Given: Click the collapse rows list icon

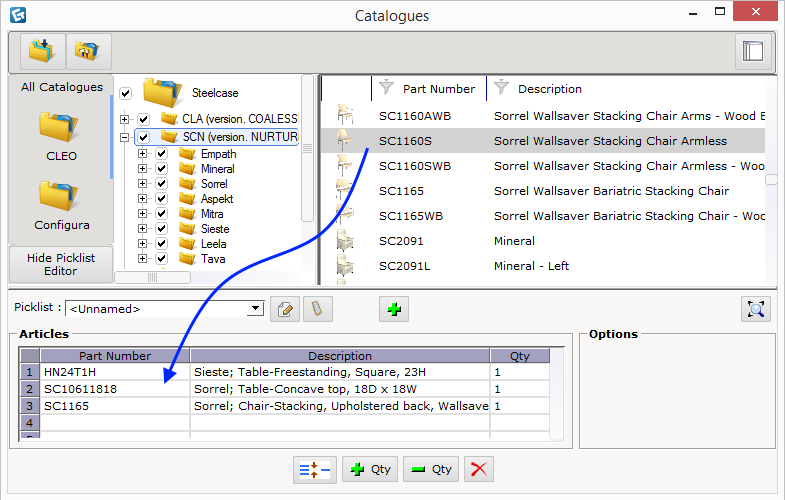Looking at the screenshot, I should coord(315,469).
